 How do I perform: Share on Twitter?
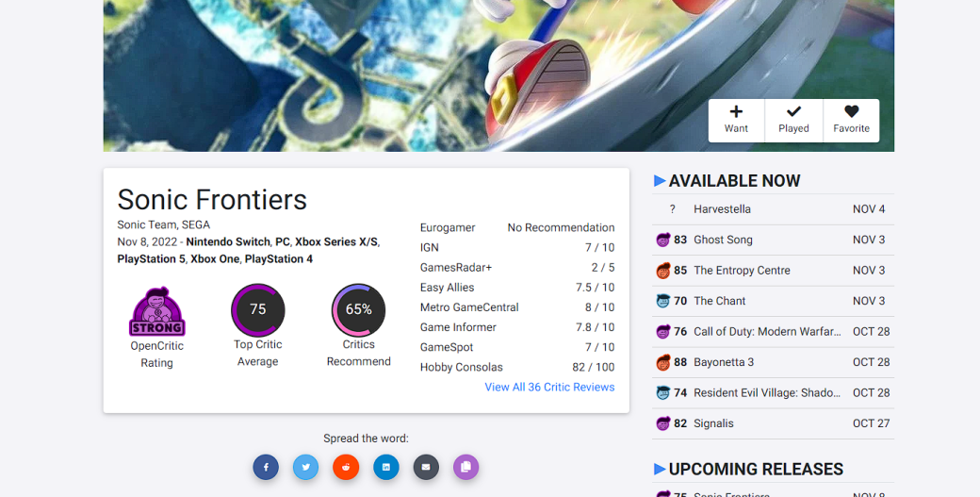[x=305, y=467]
